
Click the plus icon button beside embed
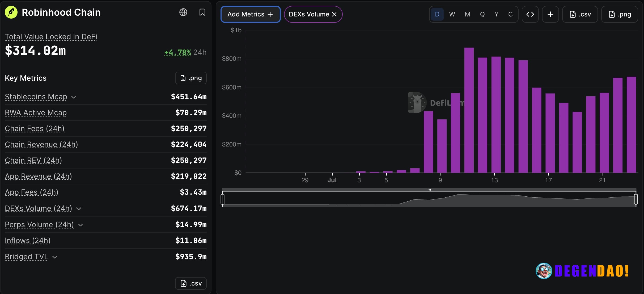pos(550,14)
